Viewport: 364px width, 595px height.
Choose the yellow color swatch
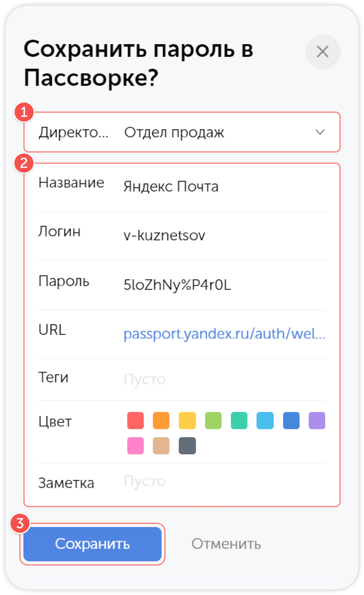[187, 420]
